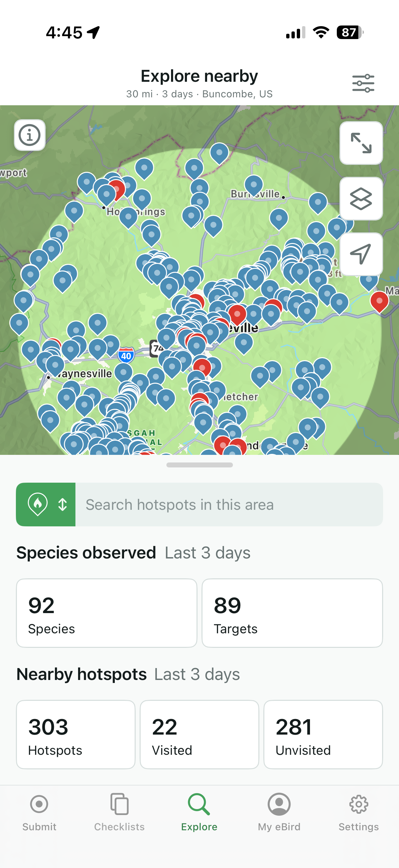
Task: Open the filter settings sliders icon
Action: coord(363,83)
